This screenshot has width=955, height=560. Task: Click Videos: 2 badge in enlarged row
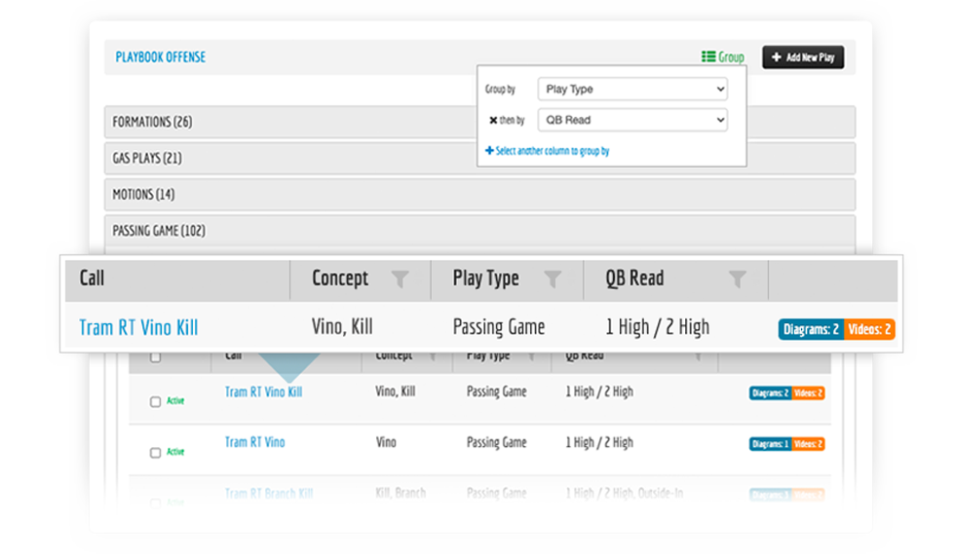coord(869,329)
